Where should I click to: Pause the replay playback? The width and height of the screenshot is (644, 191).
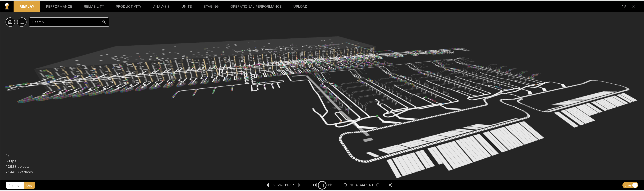(x=322, y=185)
